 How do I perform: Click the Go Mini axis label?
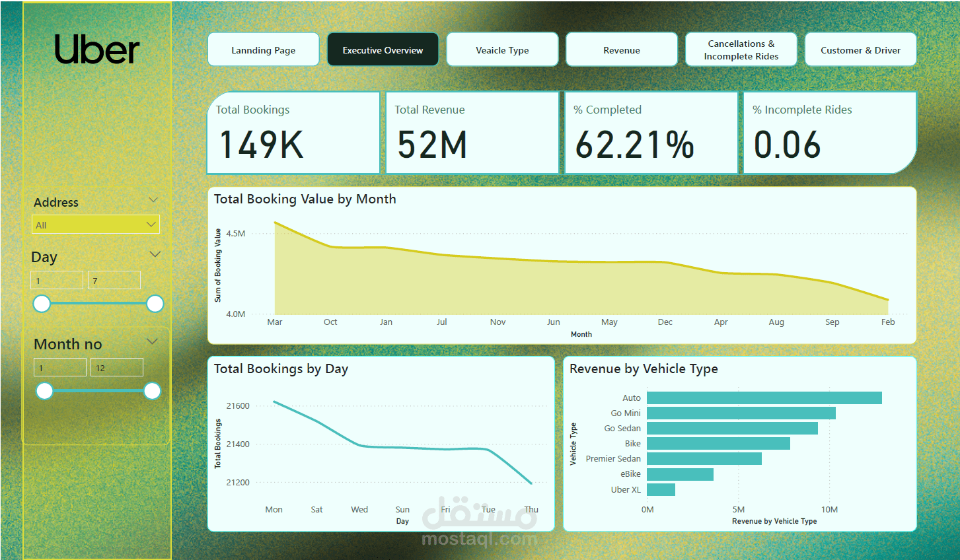(626, 413)
